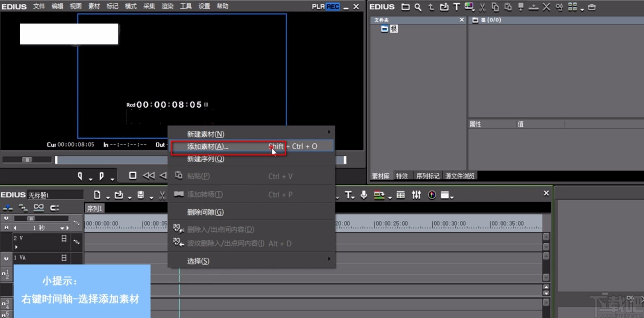The height and width of the screenshot is (318, 644).
Task: Click the voice-over microphone icon
Action: pyautogui.click(x=364, y=195)
